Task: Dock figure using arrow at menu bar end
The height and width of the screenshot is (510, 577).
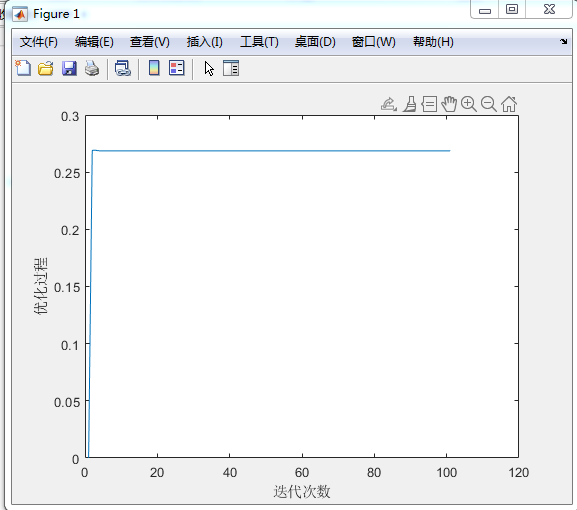Action: [564, 41]
